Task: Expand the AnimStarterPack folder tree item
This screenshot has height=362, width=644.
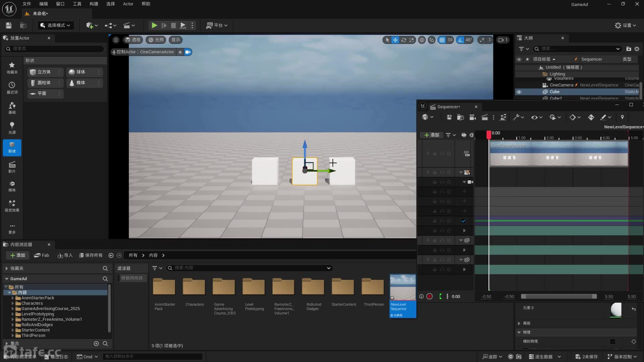Action: click(x=13, y=298)
